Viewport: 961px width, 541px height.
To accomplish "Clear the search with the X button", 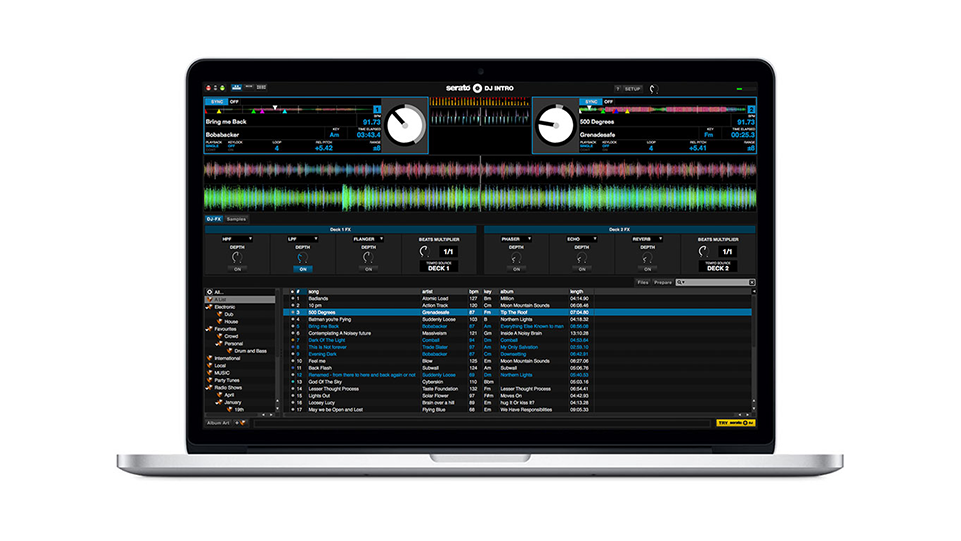I will point(752,282).
